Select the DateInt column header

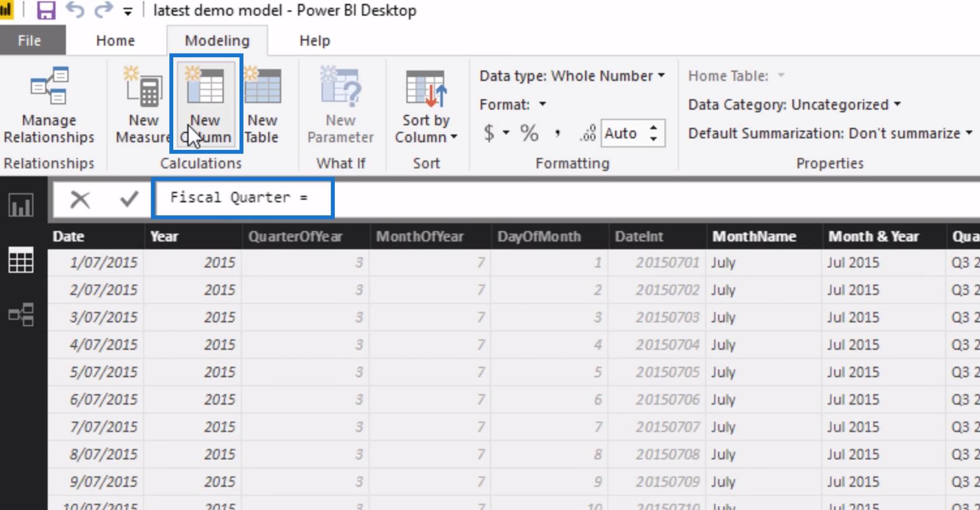(657, 236)
